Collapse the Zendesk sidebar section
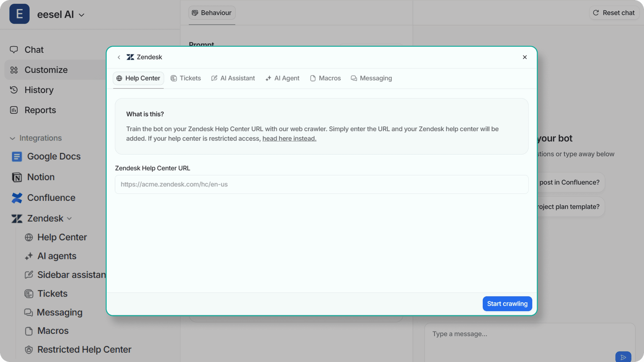The width and height of the screenshot is (644, 362). coord(69,218)
